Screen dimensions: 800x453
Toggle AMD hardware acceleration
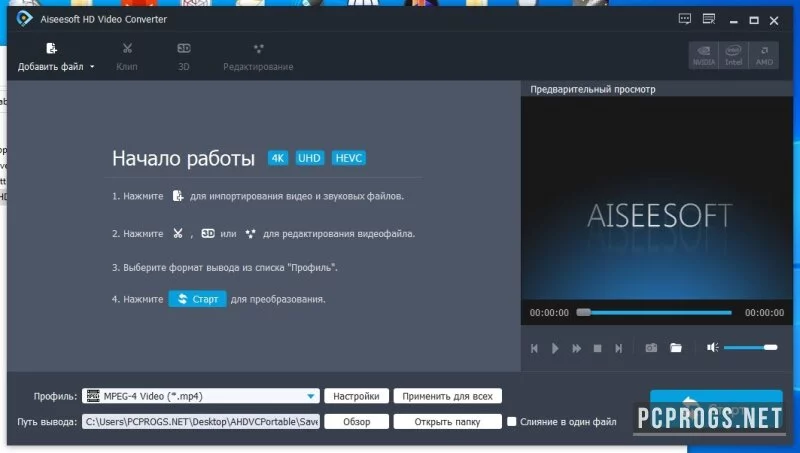(764, 55)
